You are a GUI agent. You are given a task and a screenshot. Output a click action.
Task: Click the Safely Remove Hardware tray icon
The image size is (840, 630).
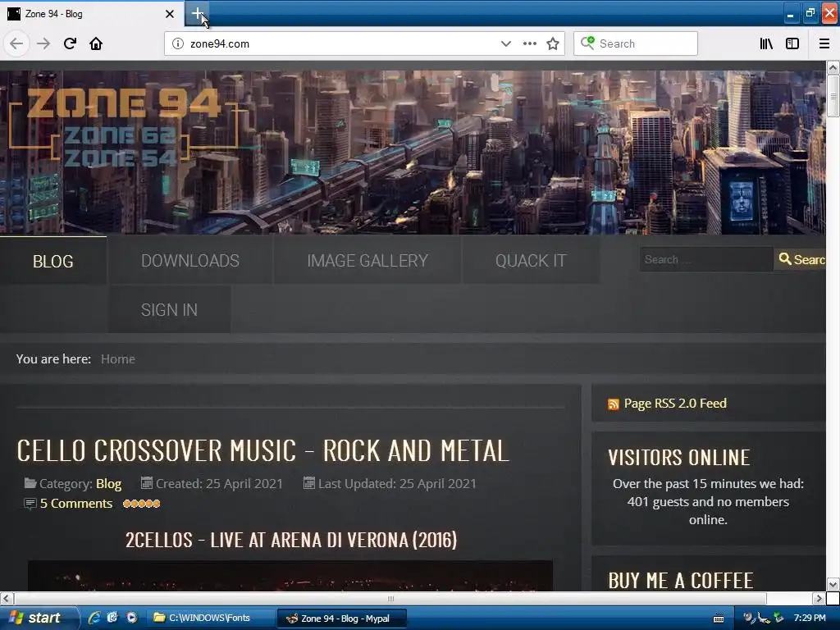tap(779, 619)
